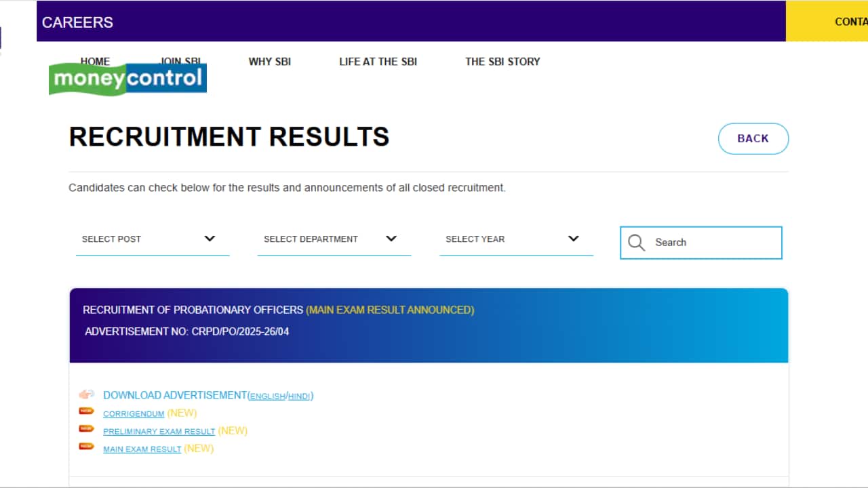Click the magnifier icon in the Search box

[x=636, y=243]
